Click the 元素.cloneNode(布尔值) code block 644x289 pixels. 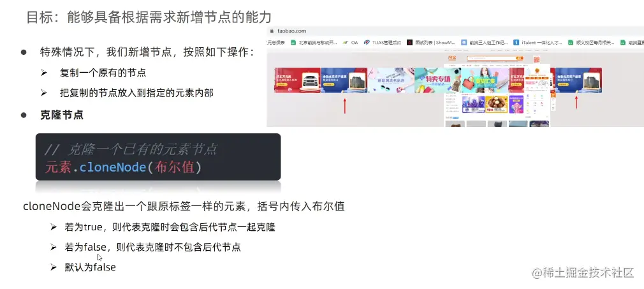tap(158, 157)
